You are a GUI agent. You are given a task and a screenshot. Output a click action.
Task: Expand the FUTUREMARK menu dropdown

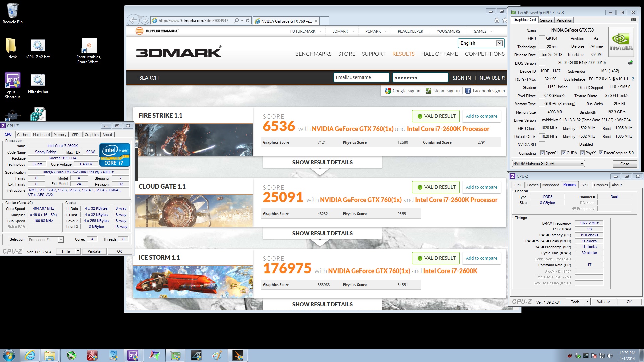[x=320, y=31]
